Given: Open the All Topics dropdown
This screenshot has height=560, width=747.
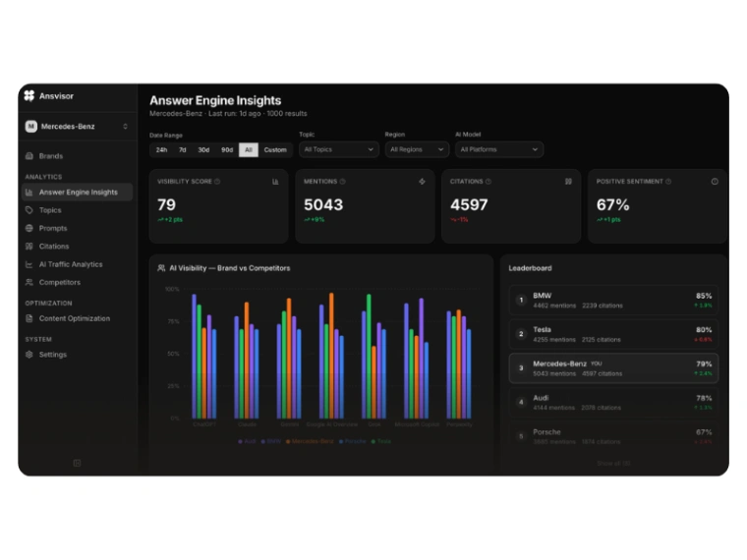Looking at the screenshot, I should pos(339,149).
